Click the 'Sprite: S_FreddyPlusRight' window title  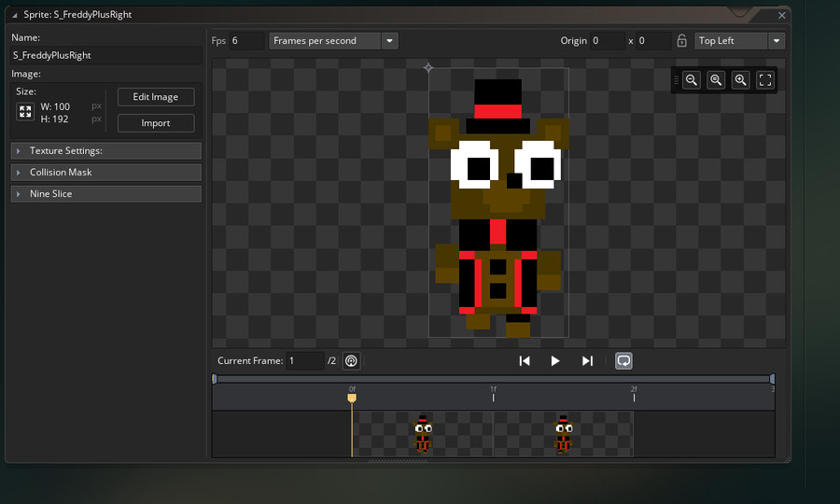click(77, 14)
